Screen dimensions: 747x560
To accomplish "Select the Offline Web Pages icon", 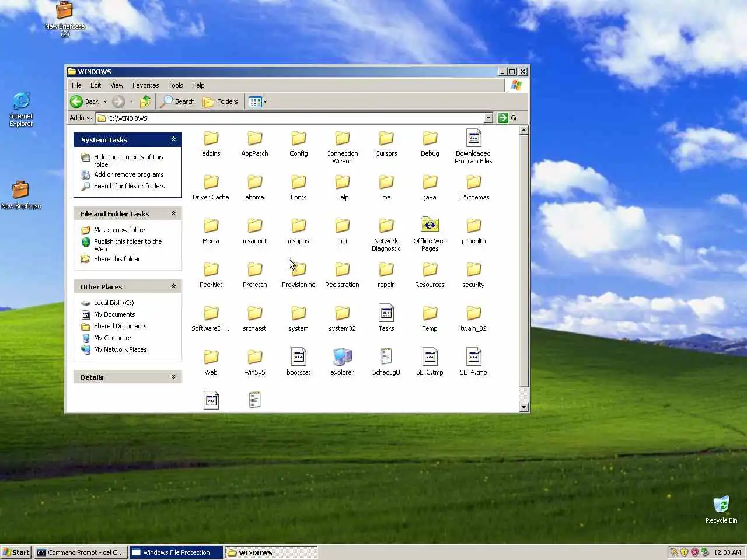I will tap(430, 225).
